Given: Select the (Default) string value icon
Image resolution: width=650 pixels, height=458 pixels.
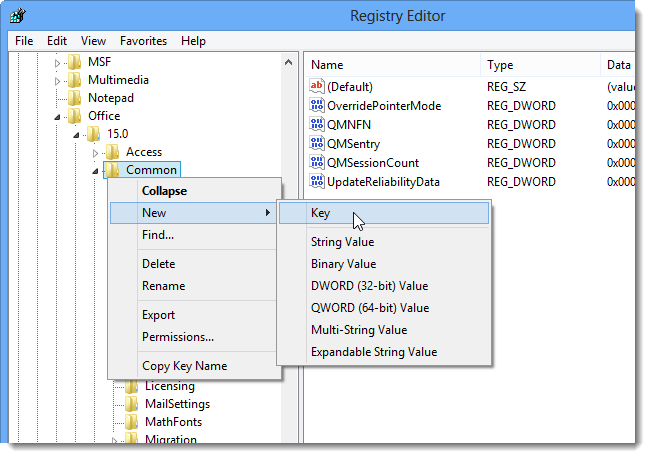Looking at the screenshot, I should [317, 86].
